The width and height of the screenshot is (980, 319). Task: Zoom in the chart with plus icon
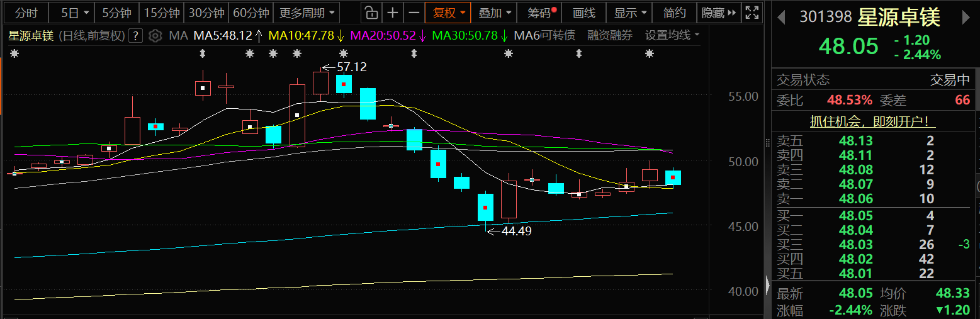(393, 13)
